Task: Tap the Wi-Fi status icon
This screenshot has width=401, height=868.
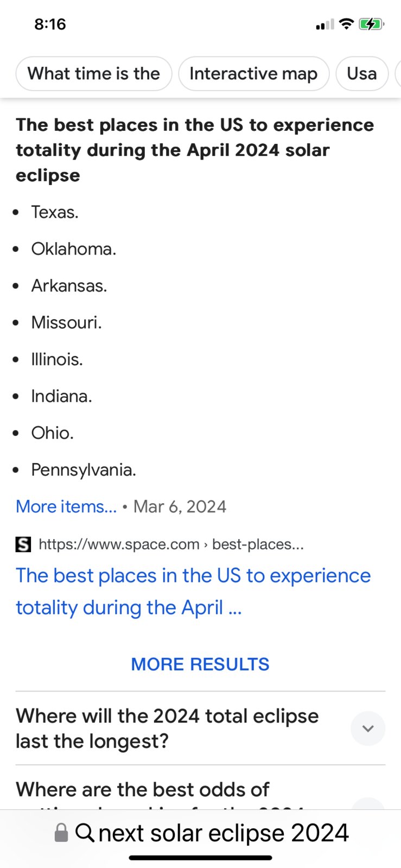Action: click(x=346, y=24)
